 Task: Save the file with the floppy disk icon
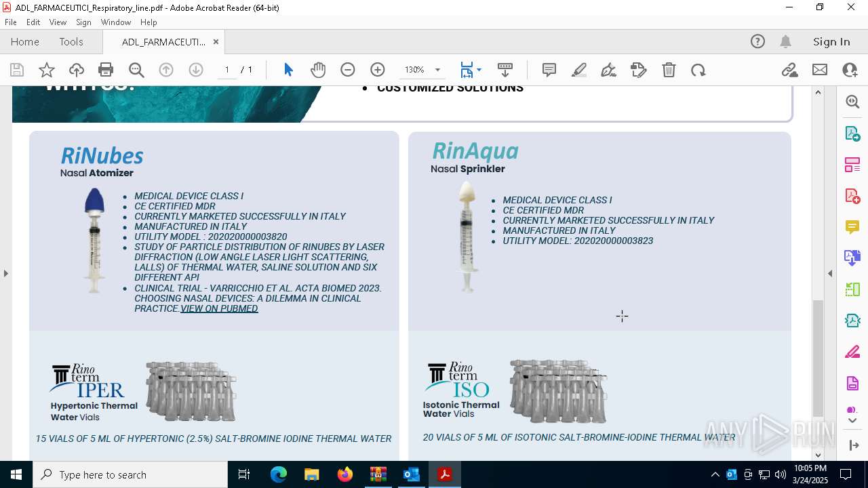(x=17, y=70)
